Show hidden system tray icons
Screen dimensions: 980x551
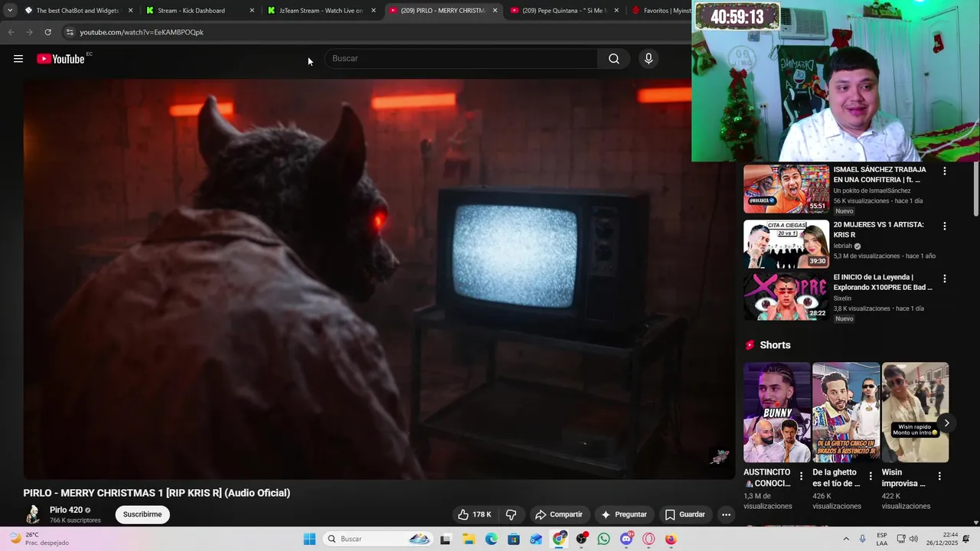pos(846,539)
